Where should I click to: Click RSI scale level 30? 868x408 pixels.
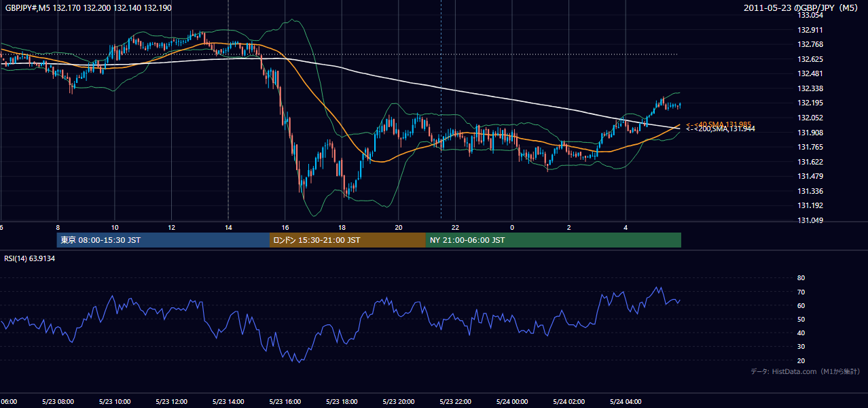pos(801,347)
